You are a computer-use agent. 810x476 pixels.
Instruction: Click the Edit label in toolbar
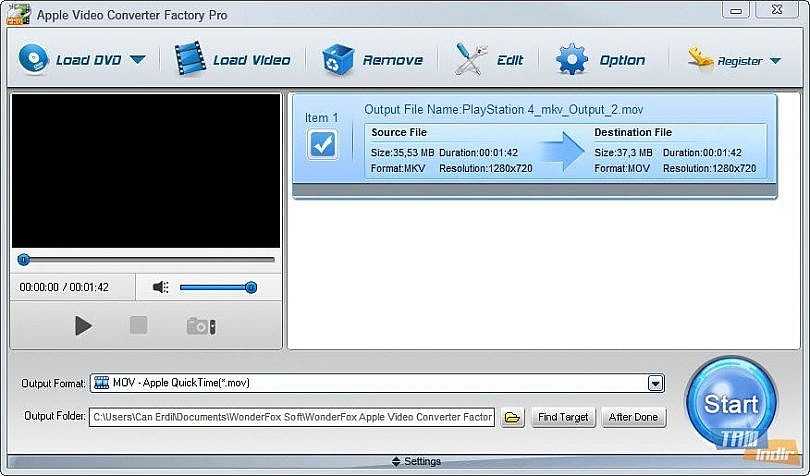510,60
